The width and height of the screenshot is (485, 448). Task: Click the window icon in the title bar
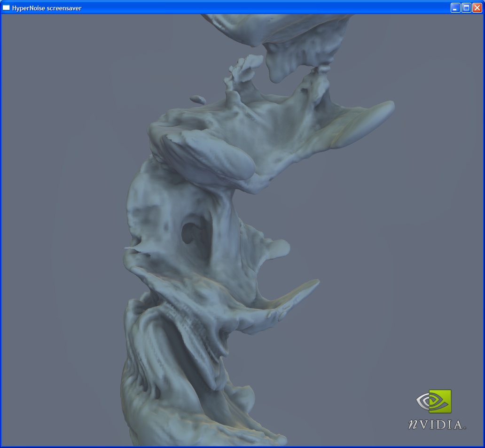7,8
